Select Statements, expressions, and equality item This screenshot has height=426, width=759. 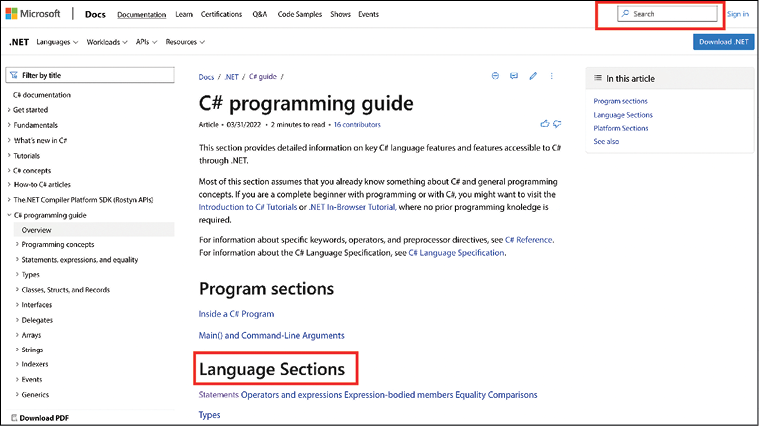[x=80, y=260]
